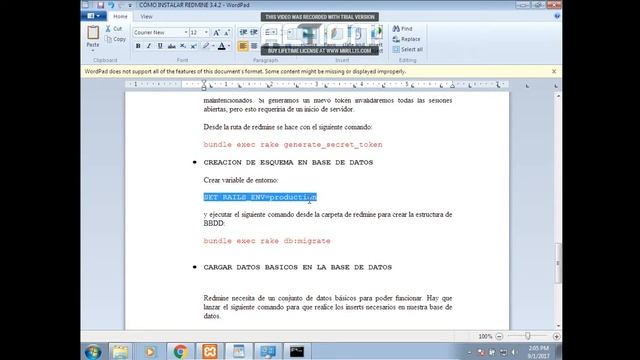
Task: Cut the selected text
Action: pyautogui.click(x=114, y=29)
